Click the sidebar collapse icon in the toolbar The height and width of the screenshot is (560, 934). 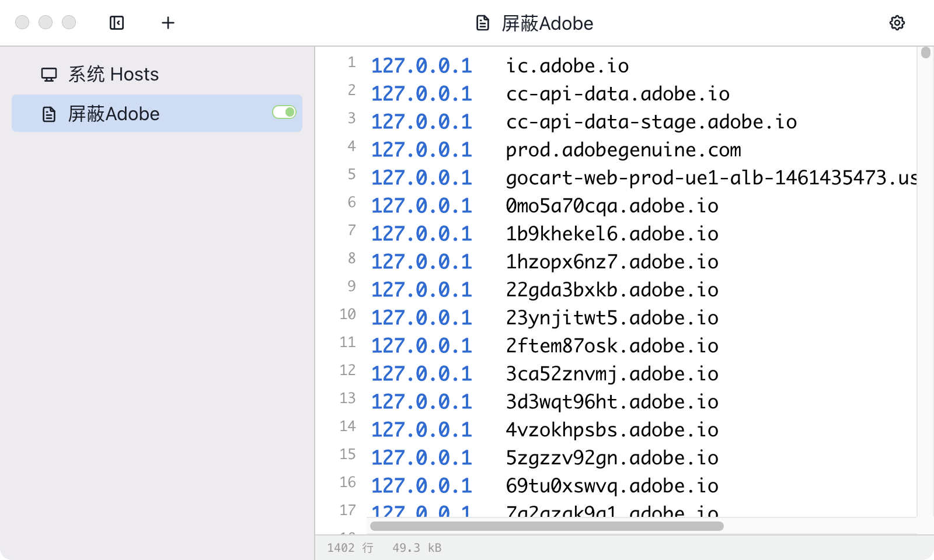click(x=116, y=23)
